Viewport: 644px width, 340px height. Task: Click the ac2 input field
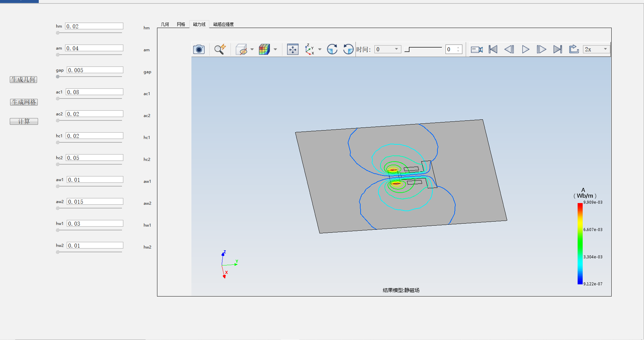(94, 114)
